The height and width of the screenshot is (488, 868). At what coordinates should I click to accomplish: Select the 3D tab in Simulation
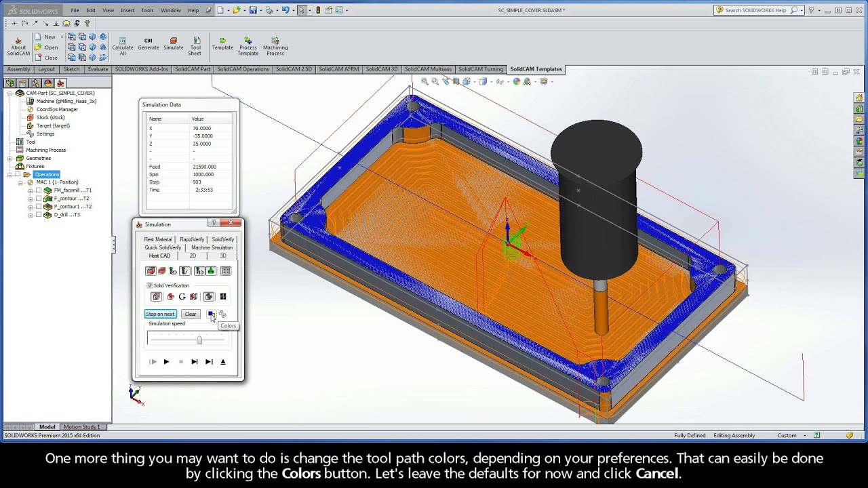[222, 256]
